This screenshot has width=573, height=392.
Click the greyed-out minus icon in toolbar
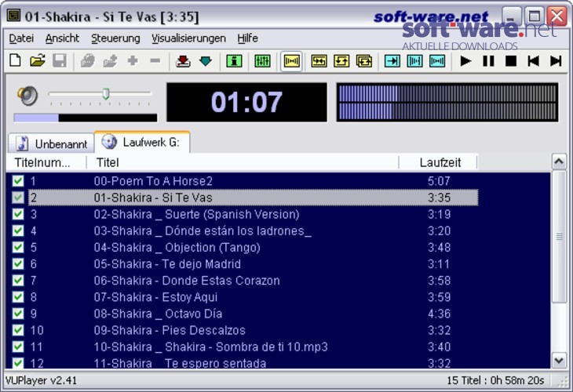tap(155, 60)
